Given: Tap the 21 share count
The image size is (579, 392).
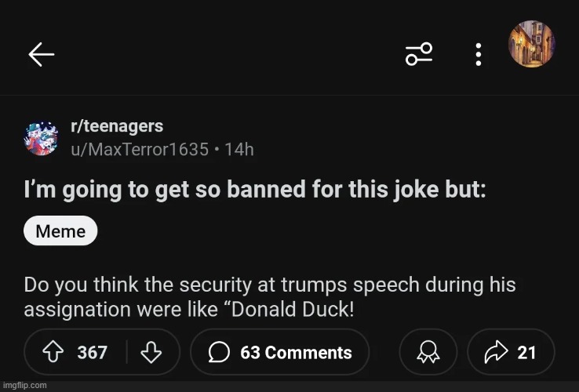Looking at the screenshot, I should tap(526, 353).
